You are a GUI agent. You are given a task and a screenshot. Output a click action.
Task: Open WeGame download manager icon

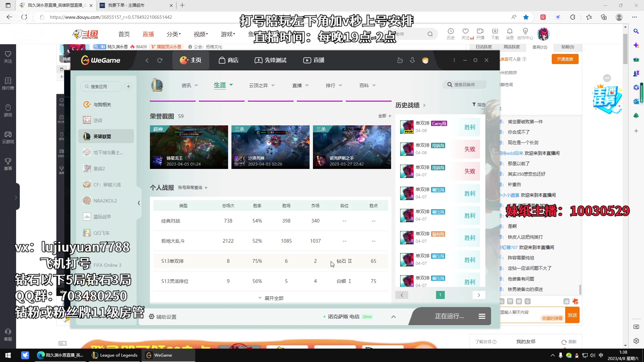(x=412, y=60)
